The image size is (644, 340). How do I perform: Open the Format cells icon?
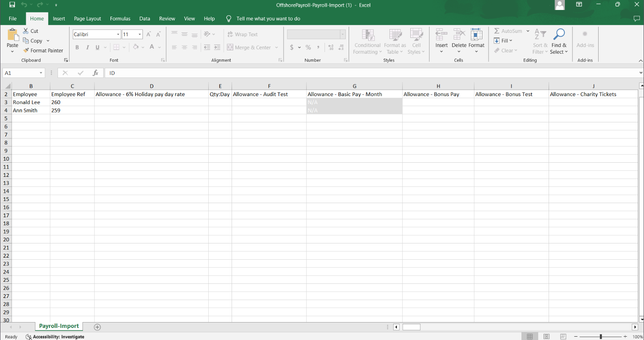point(477,35)
